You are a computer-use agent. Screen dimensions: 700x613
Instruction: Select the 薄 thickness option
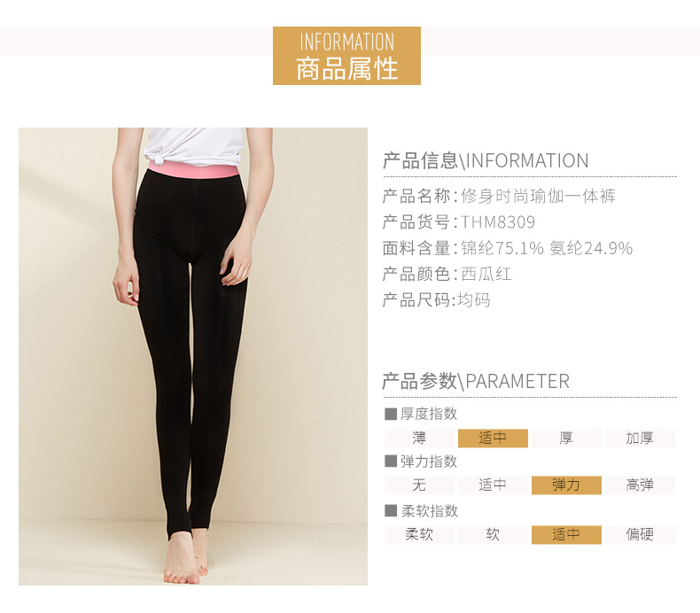pyautogui.click(x=419, y=438)
